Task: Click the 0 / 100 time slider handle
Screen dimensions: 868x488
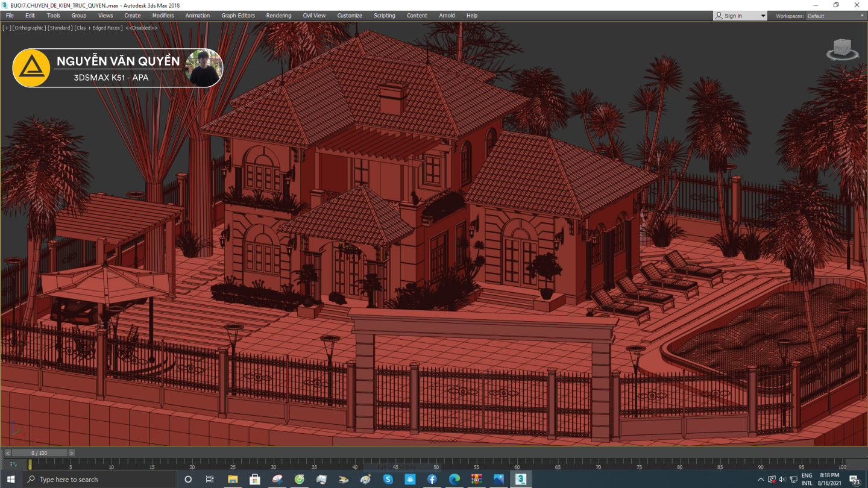Action: (x=39, y=452)
